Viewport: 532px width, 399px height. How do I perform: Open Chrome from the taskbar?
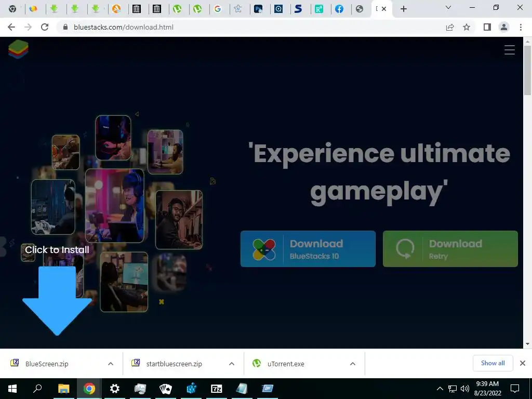point(89,389)
